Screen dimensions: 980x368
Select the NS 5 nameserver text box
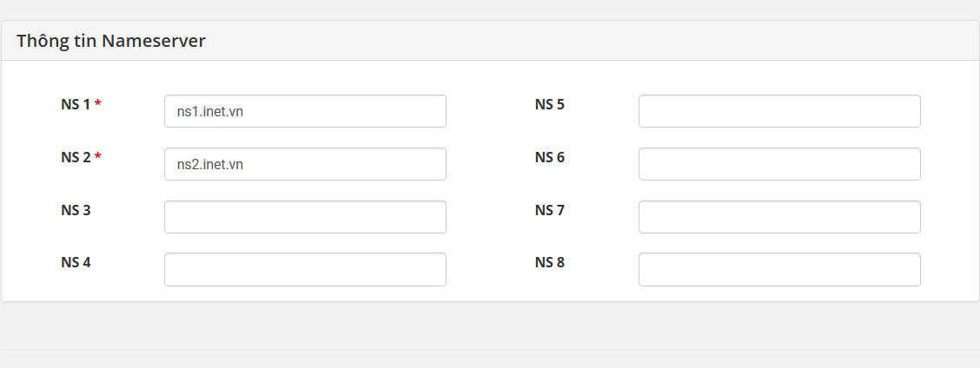tap(779, 111)
